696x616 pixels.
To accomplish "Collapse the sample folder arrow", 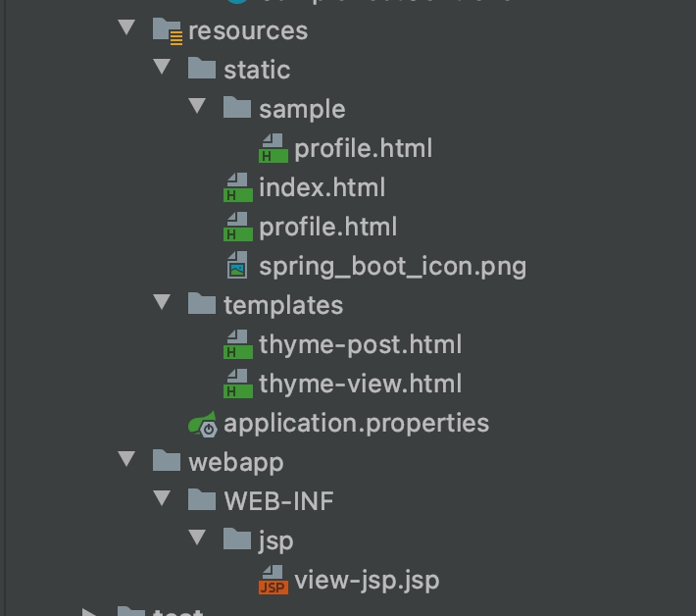I will pyautogui.click(x=197, y=108).
